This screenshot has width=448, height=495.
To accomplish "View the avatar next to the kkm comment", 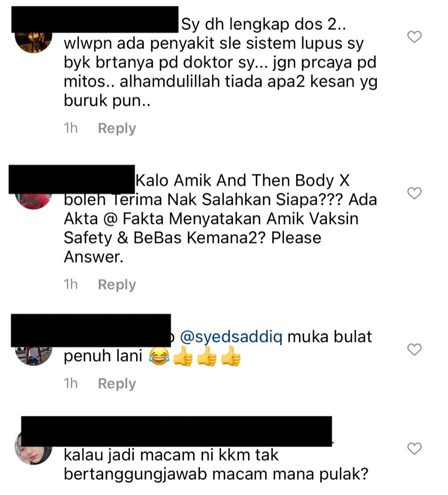I will click(33, 448).
